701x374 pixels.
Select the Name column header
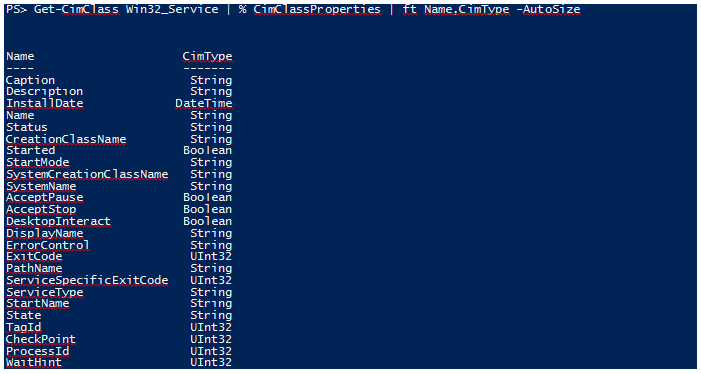(20, 56)
